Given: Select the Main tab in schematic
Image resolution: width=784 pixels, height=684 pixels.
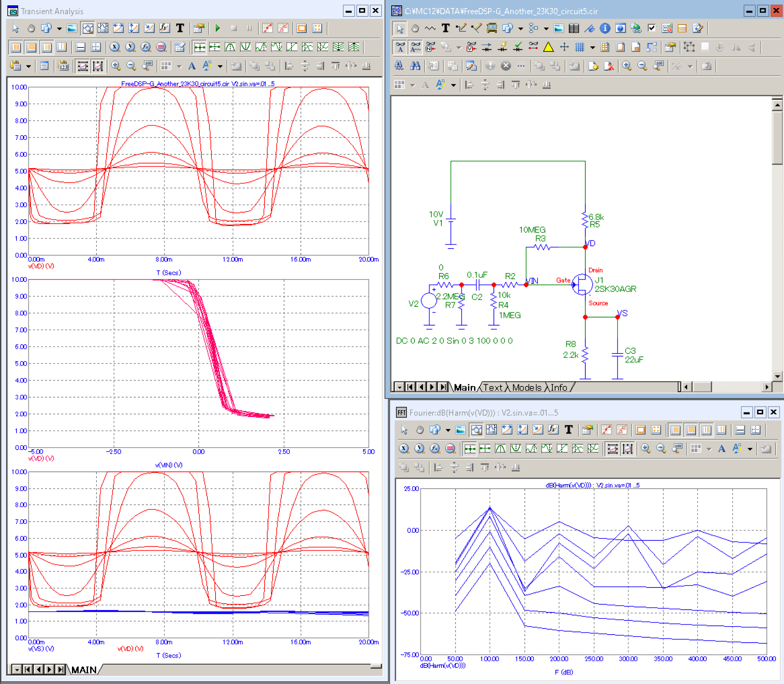Looking at the screenshot, I should pyautogui.click(x=465, y=388).
